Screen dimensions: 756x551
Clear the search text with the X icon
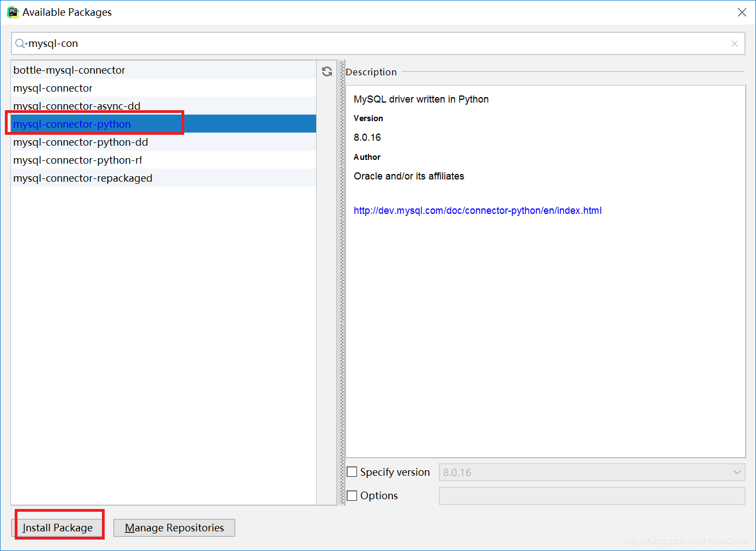click(735, 44)
